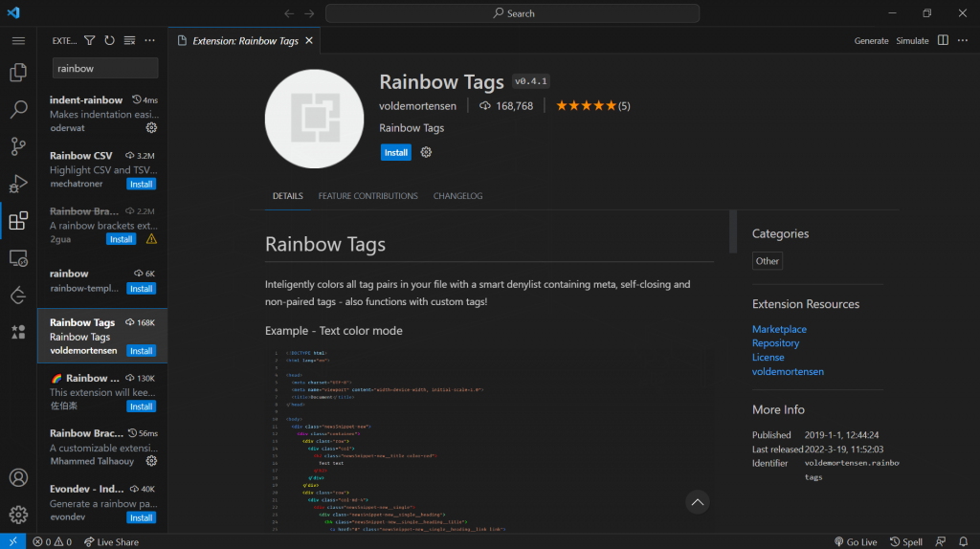Viewport: 980px width, 549px height.
Task: Clear extensions search results icon
Action: tap(129, 41)
